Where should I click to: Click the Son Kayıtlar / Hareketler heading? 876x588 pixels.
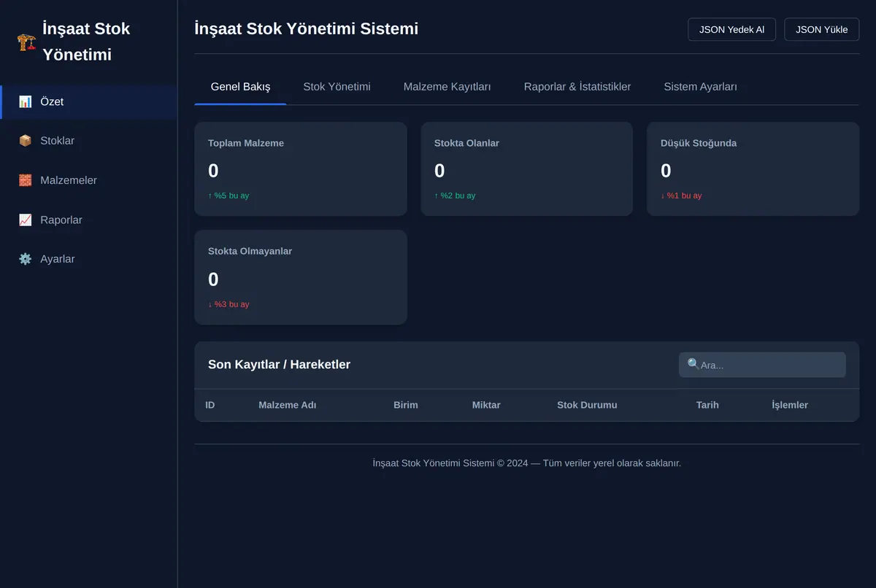[279, 365]
